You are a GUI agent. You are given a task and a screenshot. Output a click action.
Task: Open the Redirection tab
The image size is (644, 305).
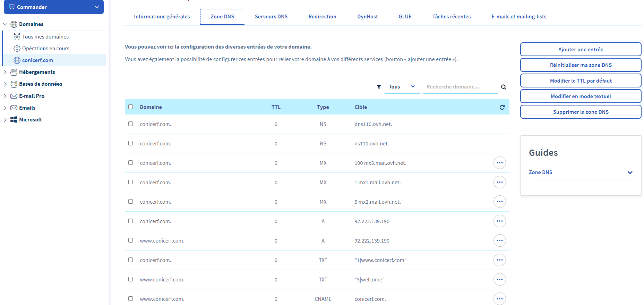click(x=322, y=17)
